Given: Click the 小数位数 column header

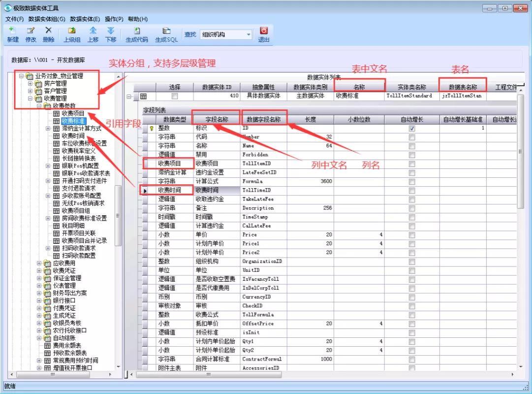Looking at the screenshot, I should [359, 119].
